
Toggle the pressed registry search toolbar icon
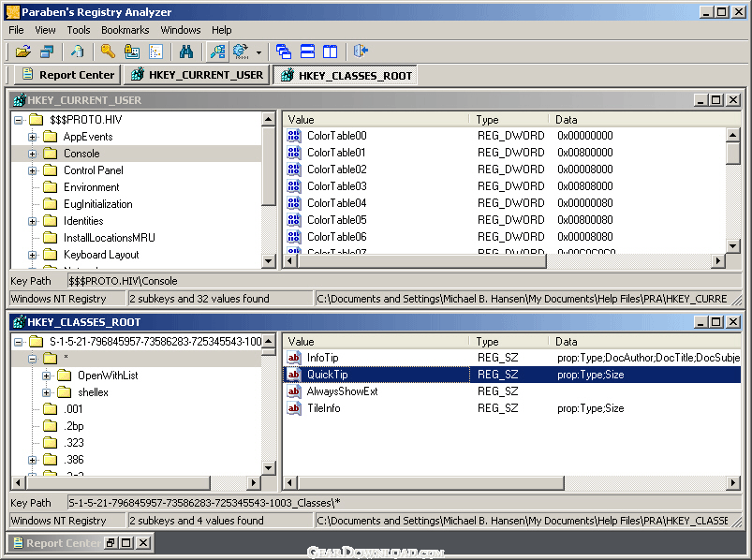pos(217,51)
